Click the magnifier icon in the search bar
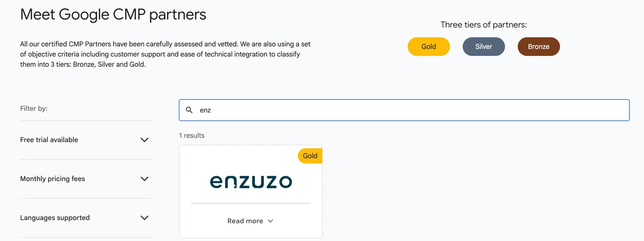This screenshot has width=644, height=241. [x=189, y=110]
